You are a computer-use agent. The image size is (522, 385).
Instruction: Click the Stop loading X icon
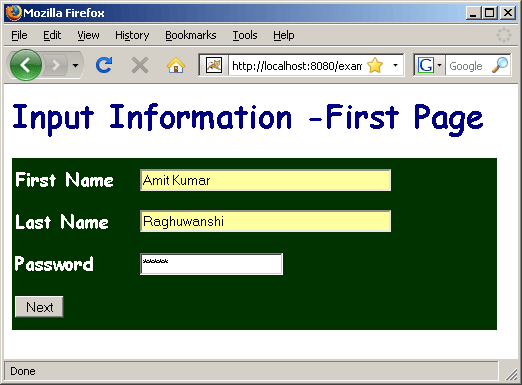pyautogui.click(x=140, y=65)
